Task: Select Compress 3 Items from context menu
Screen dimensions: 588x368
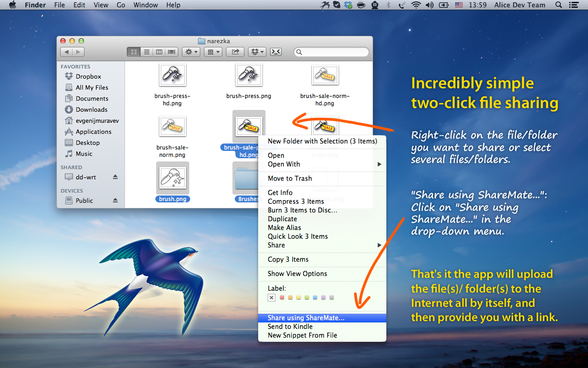Action: [x=296, y=201]
